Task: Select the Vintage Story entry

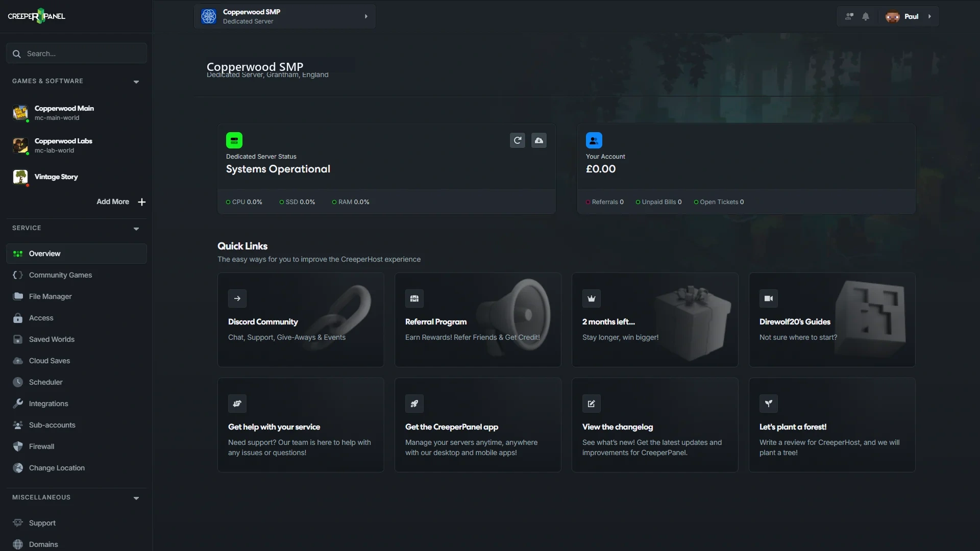Action: coord(77,177)
